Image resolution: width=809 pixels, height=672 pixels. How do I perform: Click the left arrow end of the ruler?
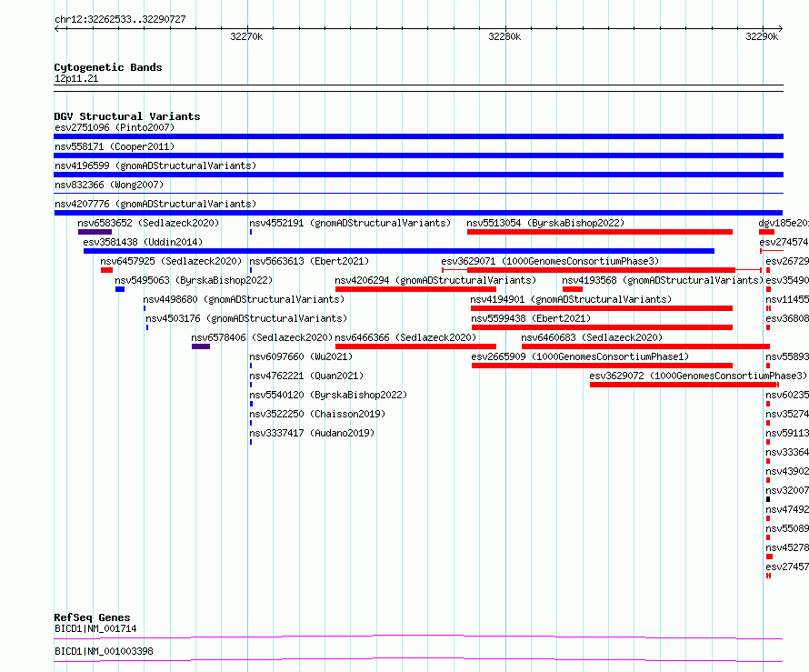coord(56,29)
